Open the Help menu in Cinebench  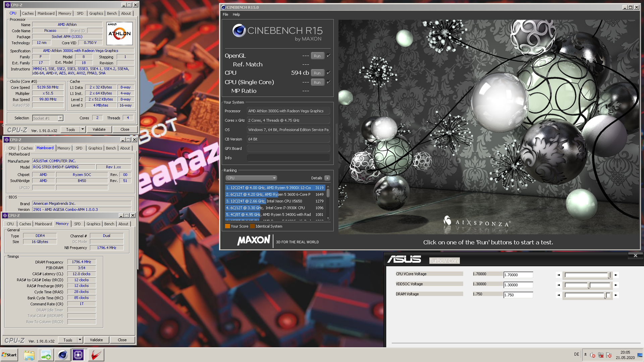236,14
